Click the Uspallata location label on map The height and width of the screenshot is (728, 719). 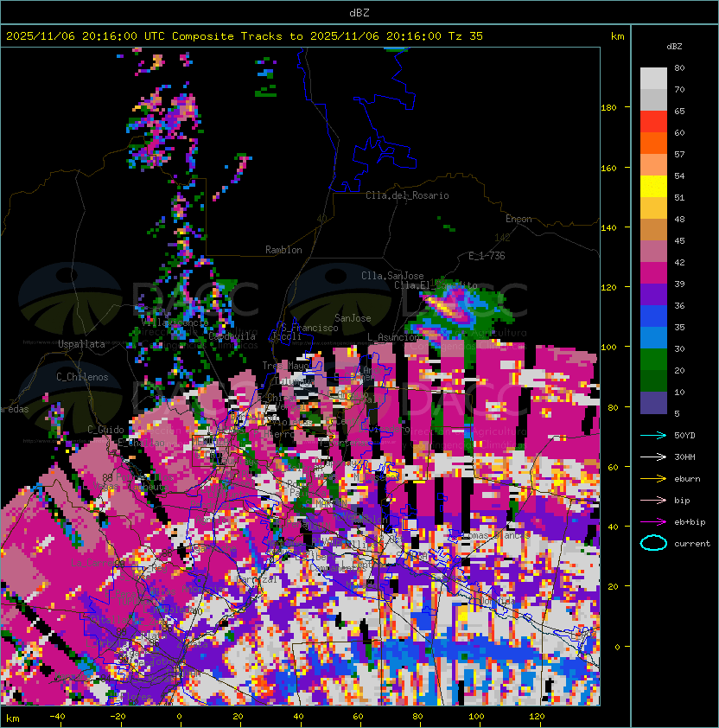[x=81, y=344]
